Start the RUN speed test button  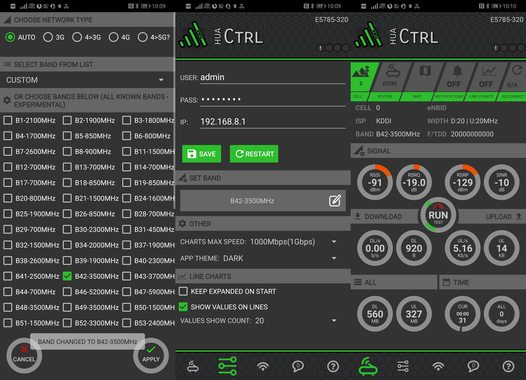click(438, 215)
